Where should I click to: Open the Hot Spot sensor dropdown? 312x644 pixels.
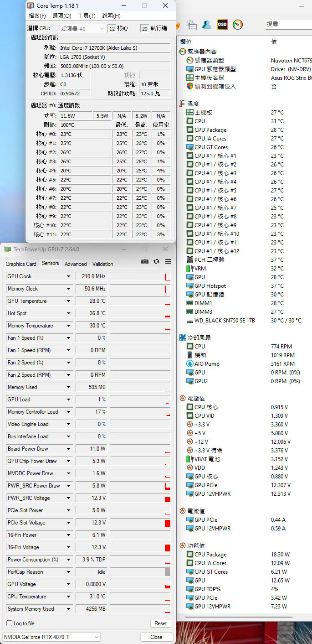(x=68, y=313)
